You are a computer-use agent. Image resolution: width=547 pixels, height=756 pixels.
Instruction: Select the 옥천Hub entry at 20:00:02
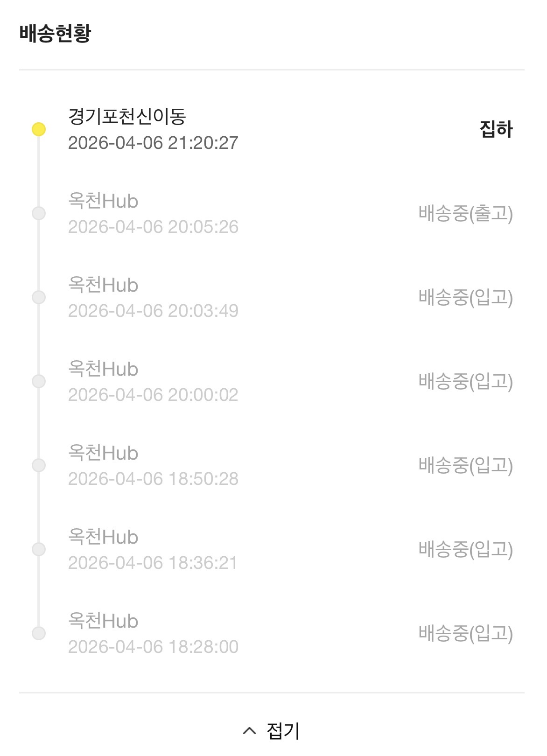(x=103, y=369)
